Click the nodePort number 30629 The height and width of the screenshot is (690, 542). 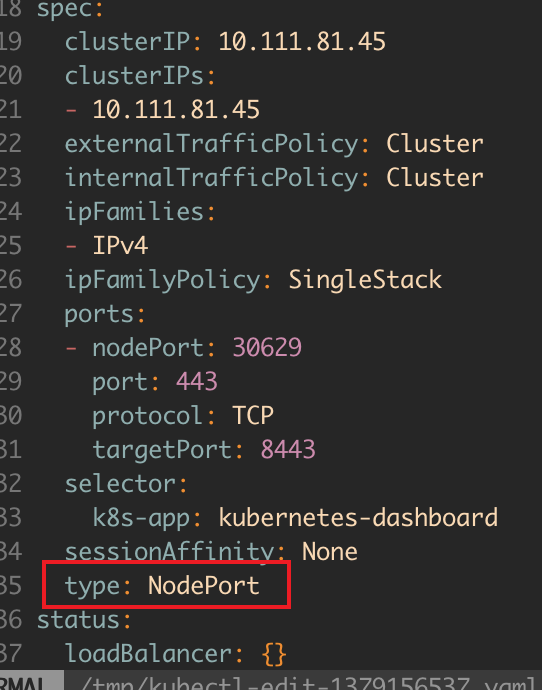pyautogui.click(x=267, y=348)
